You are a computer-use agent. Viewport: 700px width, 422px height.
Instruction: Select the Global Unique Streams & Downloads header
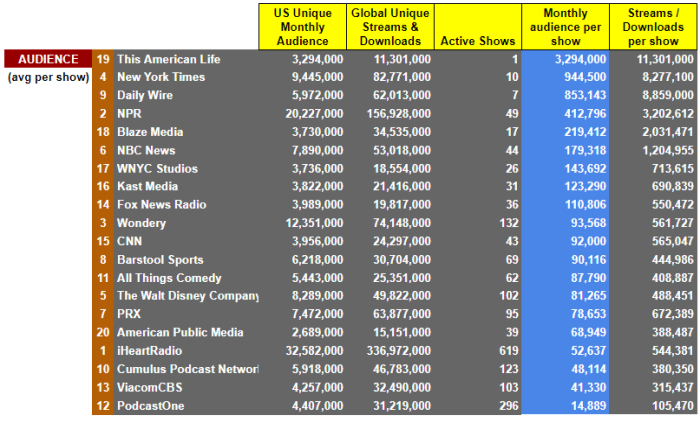[x=390, y=27]
